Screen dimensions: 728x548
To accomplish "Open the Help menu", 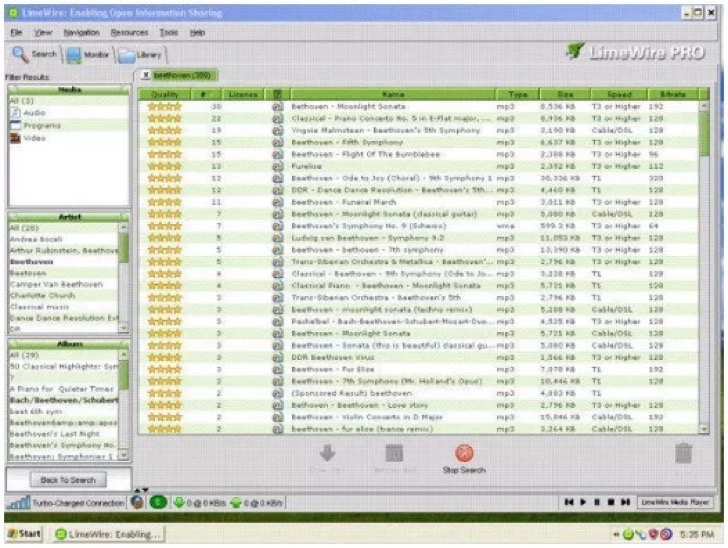I will (197, 33).
